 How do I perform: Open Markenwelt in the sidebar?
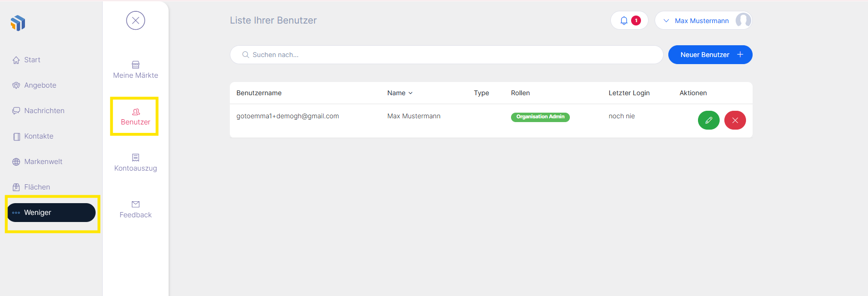click(43, 162)
